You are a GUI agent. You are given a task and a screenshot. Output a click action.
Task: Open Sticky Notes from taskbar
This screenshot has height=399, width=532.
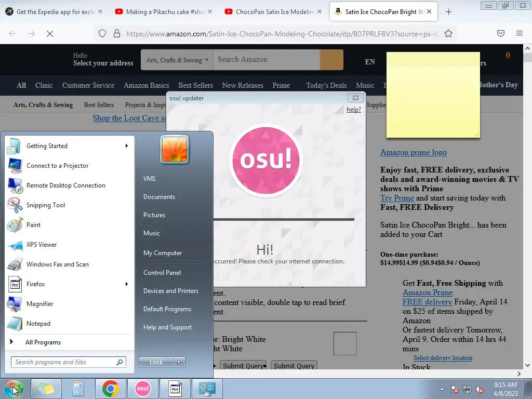(46, 389)
